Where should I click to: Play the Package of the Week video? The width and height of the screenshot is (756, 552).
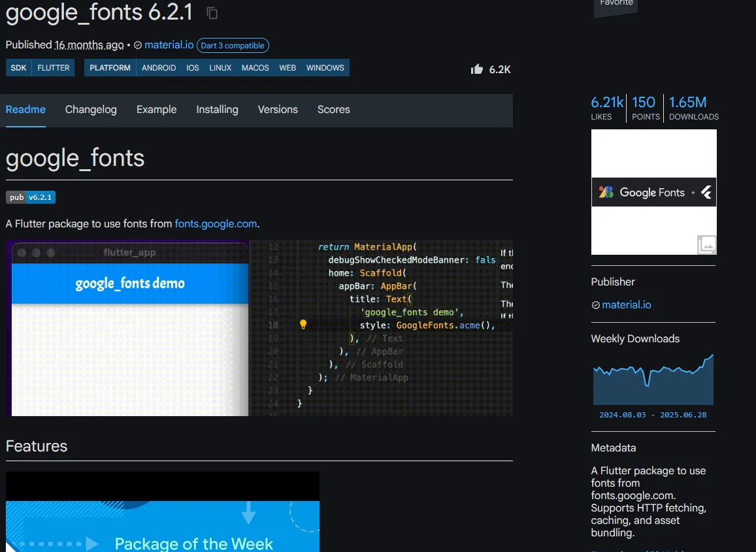click(x=163, y=512)
